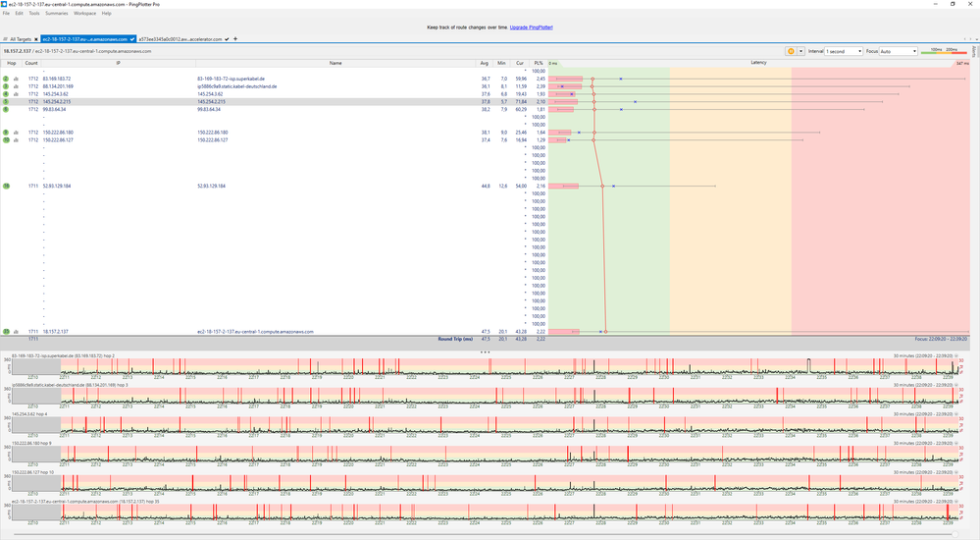The width and height of the screenshot is (980, 540).
Task: Toggle timeline graph for hop 35 (18.157.2.137)
Action: [x=16, y=332]
